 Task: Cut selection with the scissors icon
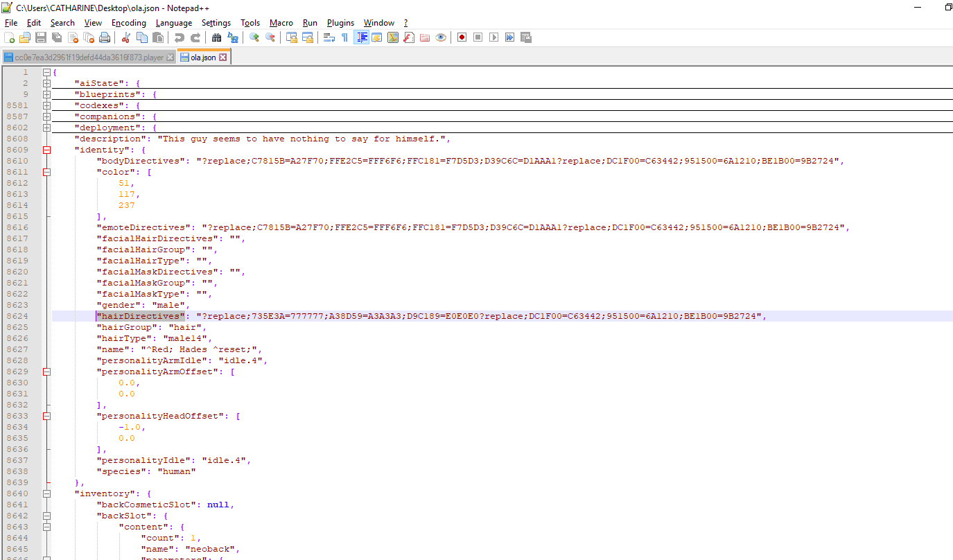(126, 37)
